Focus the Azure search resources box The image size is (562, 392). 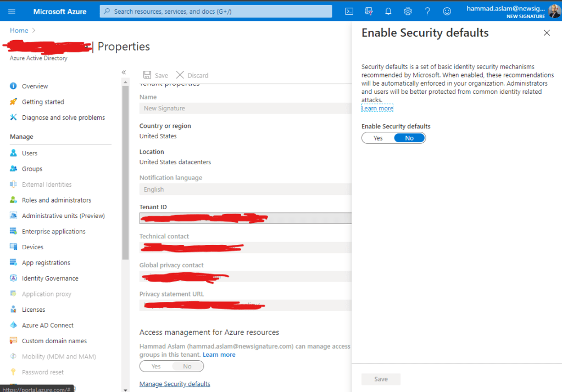(x=216, y=12)
